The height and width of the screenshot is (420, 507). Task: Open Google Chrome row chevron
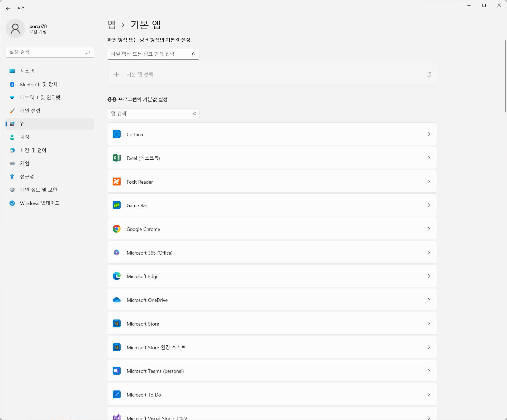[x=429, y=229]
